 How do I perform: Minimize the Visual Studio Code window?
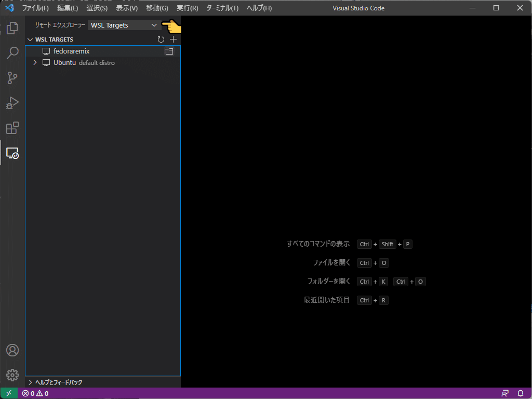tap(472, 8)
